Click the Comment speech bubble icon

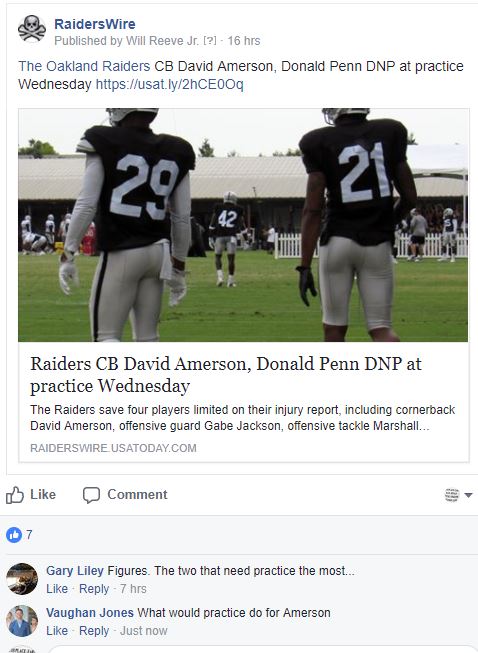[91, 495]
